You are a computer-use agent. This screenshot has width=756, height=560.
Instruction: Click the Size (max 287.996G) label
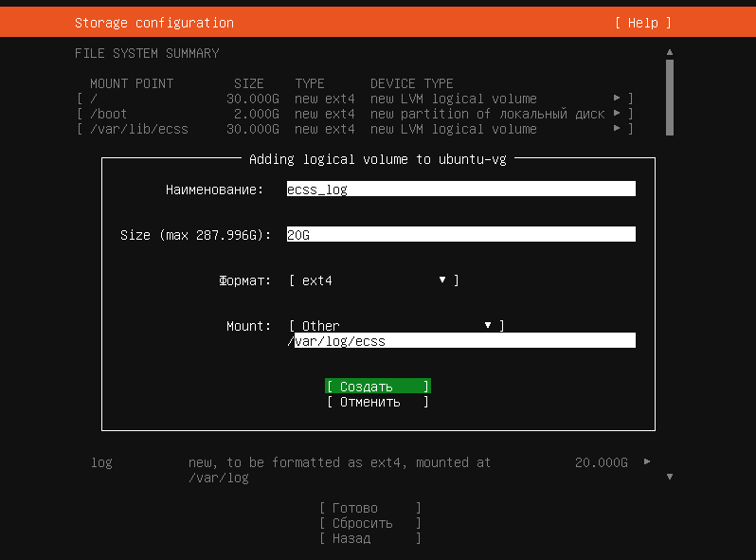click(x=195, y=235)
